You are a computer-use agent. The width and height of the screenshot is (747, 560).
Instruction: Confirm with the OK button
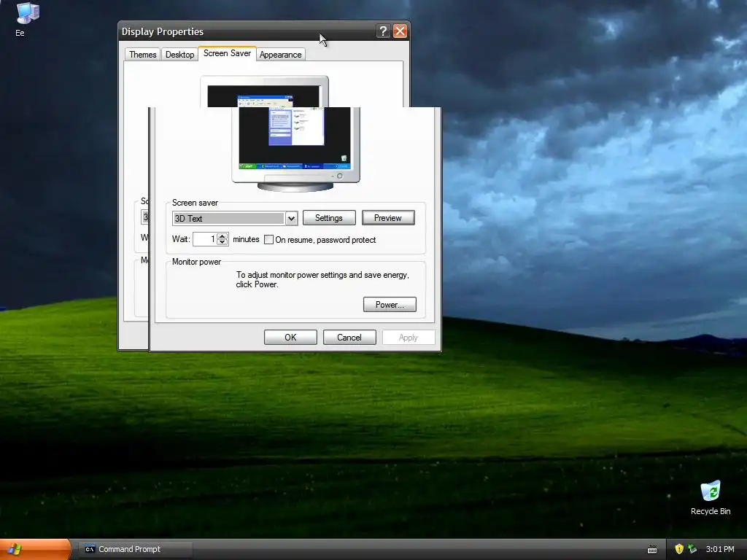pyautogui.click(x=290, y=338)
